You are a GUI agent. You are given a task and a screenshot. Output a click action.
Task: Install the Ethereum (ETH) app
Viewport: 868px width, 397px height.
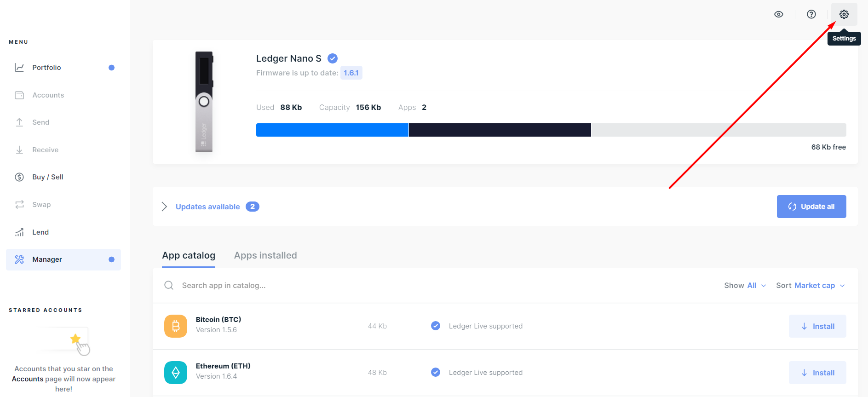coord(817,373)
